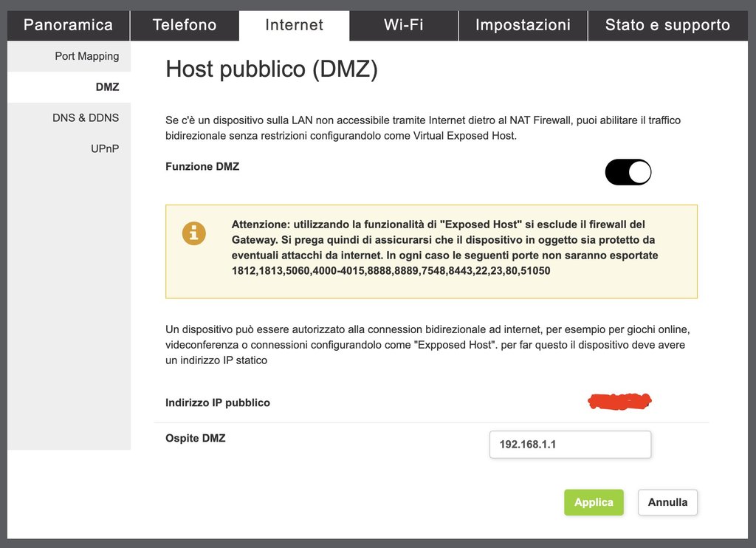Focus the Ospite DMZ IP field
This screenshot has width=756, height=548.
tap(571, 445)
